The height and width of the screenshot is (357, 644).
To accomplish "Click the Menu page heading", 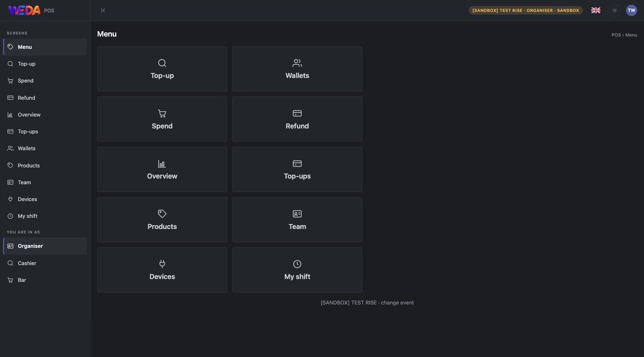I will [x=107, y=34].
